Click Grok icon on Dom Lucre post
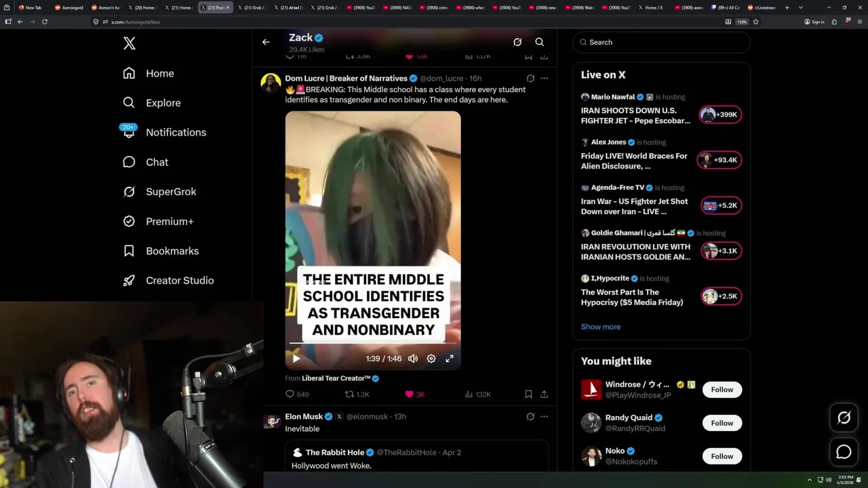Viewport: 868px width, 488px height. pos(530,79)
